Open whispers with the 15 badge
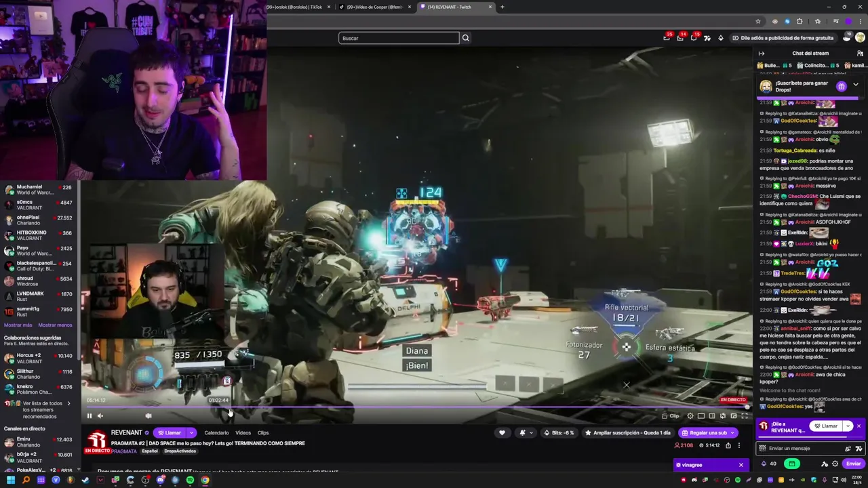This screenshot has width=868, height=488. [x=694, y=38]
